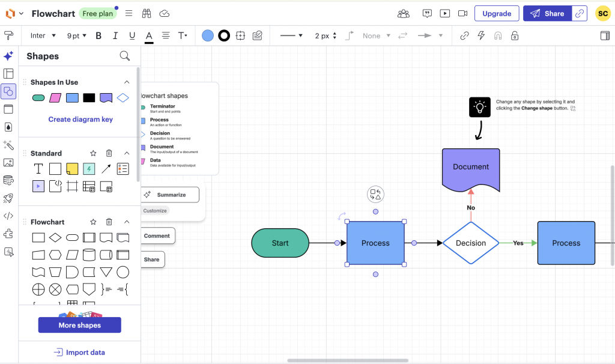Open the Inter font family dropdown
Image resolution: width=615 pixels, height=364 pixels.
tap(42, 35)
